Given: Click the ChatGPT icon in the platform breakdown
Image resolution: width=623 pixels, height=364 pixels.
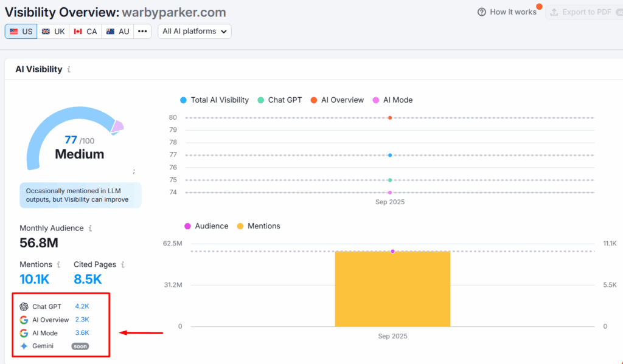Looking at the screenshot, I should point(24,306).
